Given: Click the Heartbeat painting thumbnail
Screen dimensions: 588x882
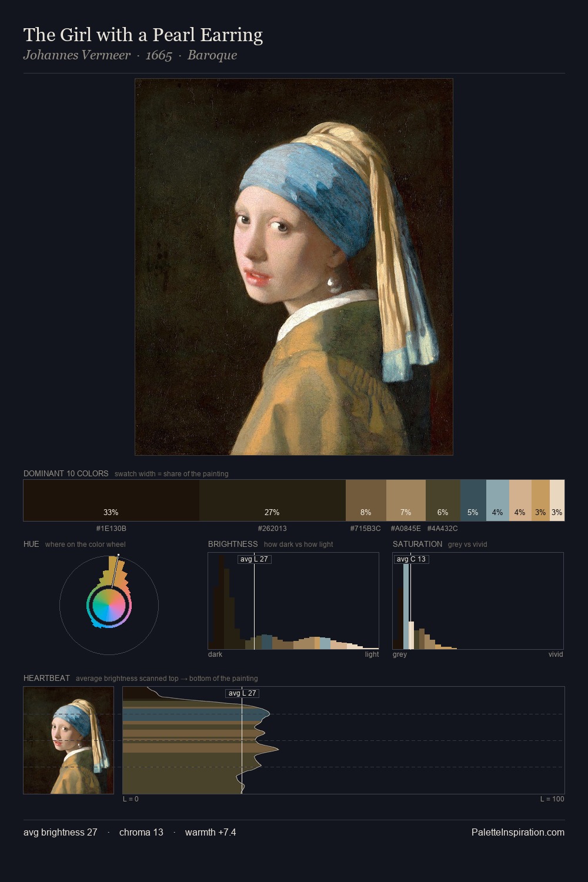Looking at the screenshot, I should pos(68,740).
